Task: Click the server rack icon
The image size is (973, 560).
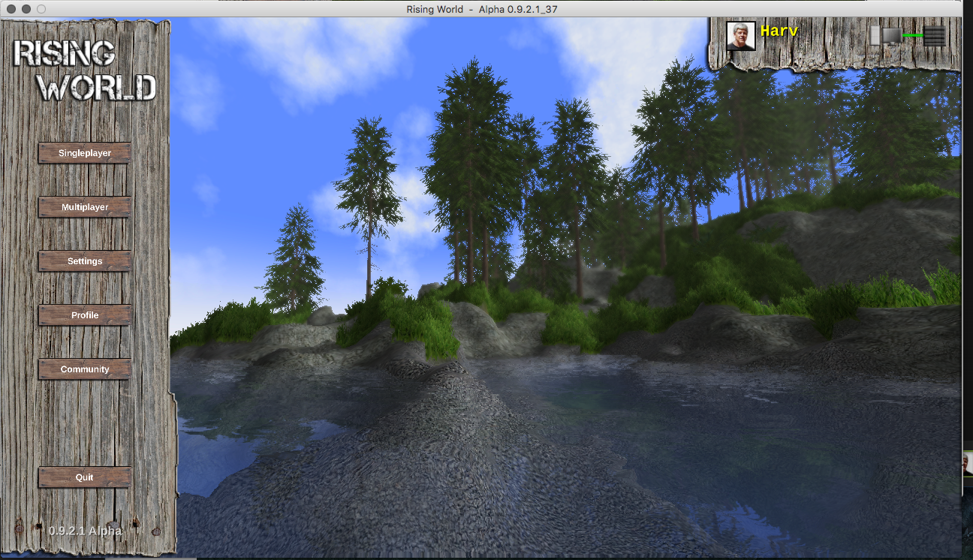Action: coord(935,36)
